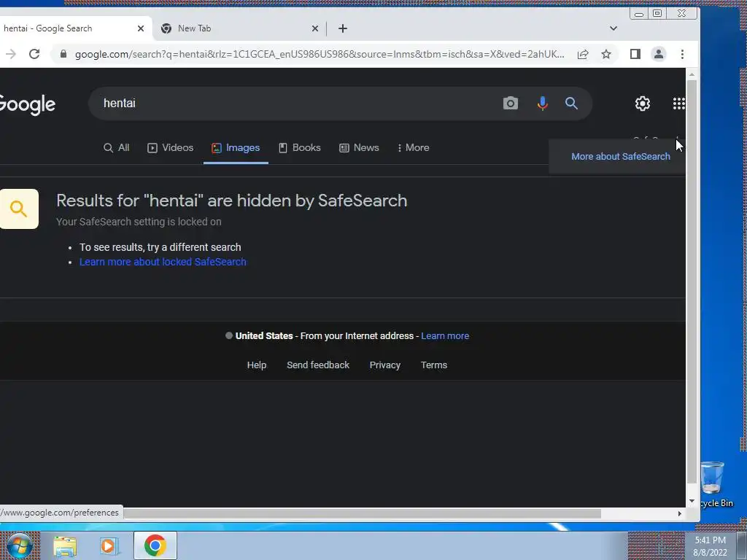This screenshot has height=560, width=747.
Task: Reload the page with refresh icon
Action: point(34,54)
